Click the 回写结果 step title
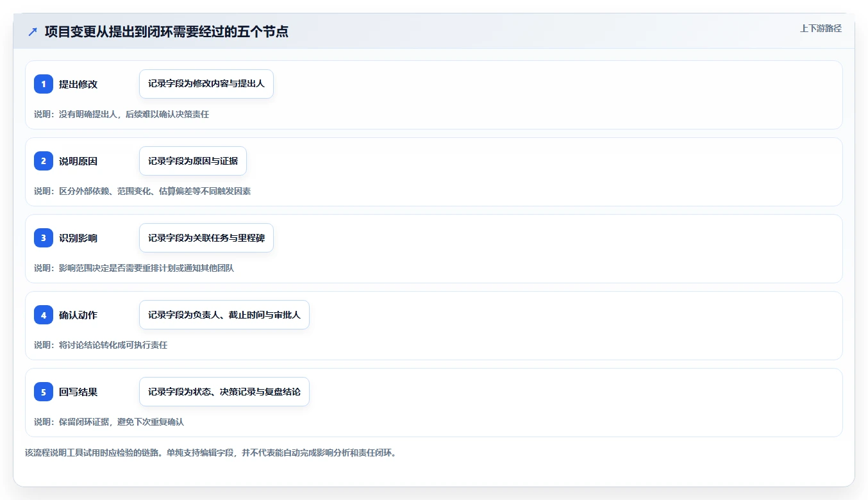Viewport: 868px width, 500px height. pyautogui.click(x=78, y=392)
